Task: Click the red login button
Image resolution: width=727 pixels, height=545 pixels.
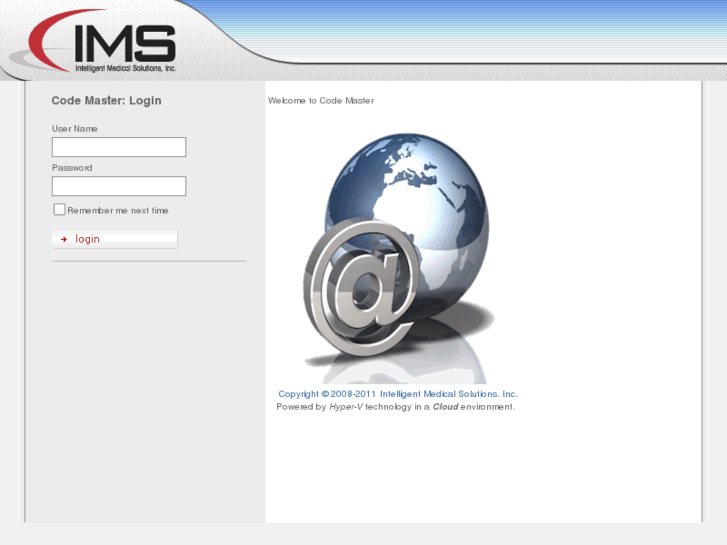Action: (115, 239)
